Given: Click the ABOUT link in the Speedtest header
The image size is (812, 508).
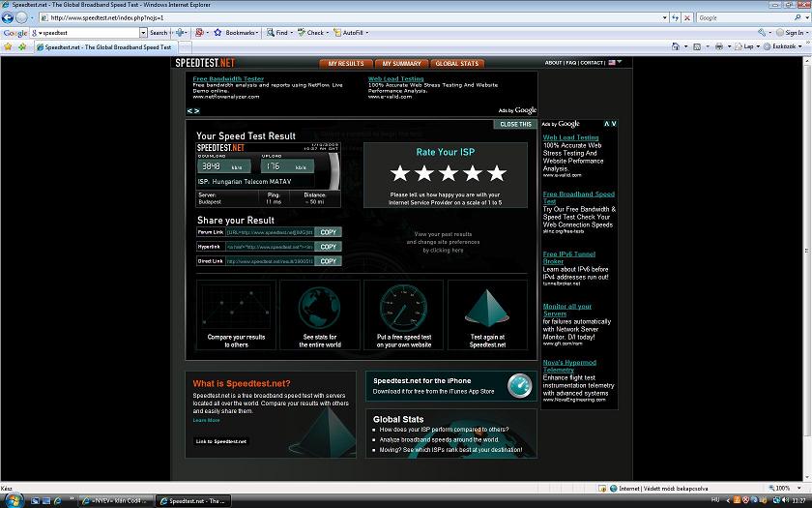Looking at the screenshot, I should point(553,63).
